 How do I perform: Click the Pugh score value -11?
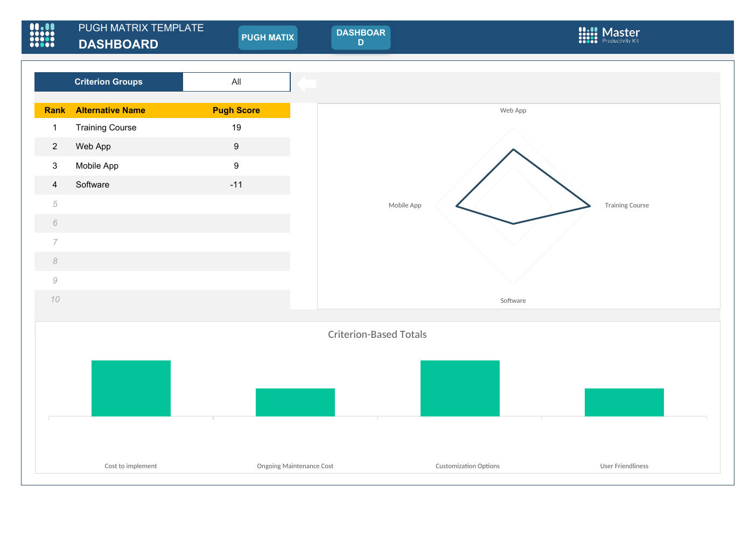tap(236, 185)
